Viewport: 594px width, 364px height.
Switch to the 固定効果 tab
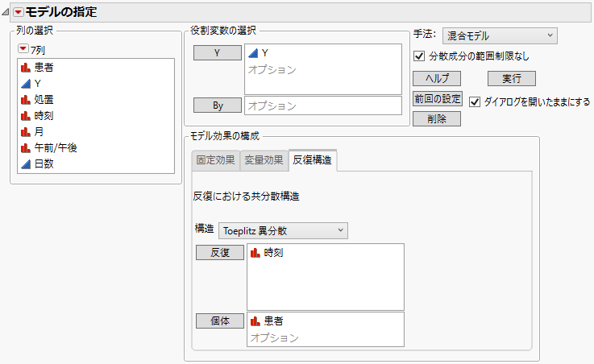(216, 160)
